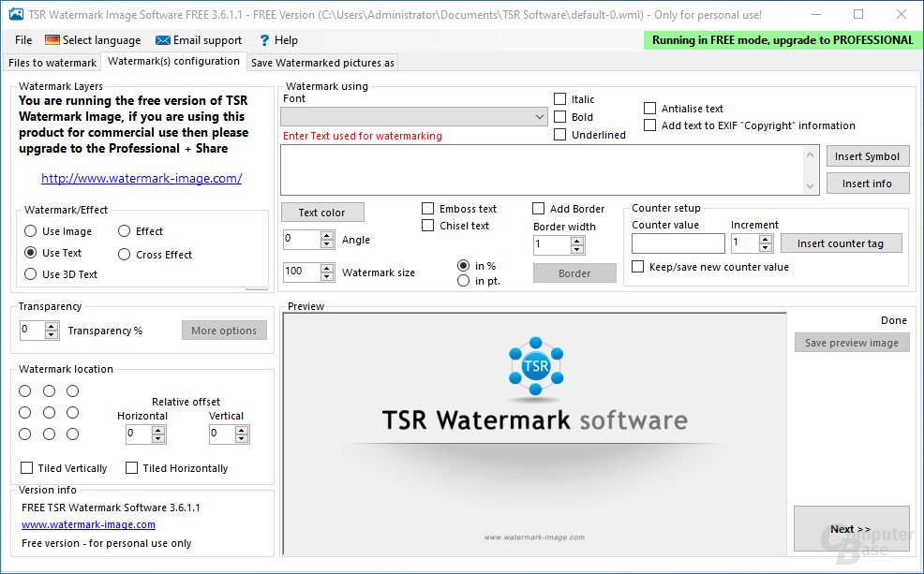Select the Use 3D Text option

30,273
